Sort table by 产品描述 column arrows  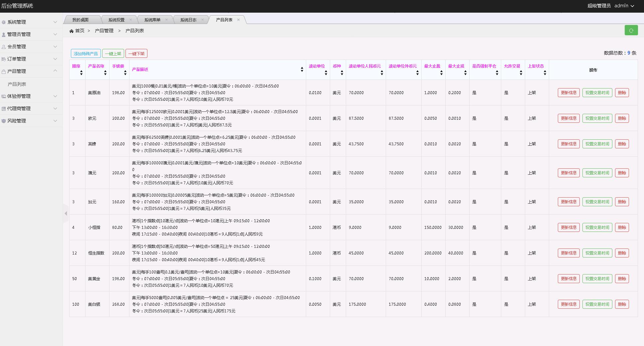pyautogui.click(x=302, y=70)
